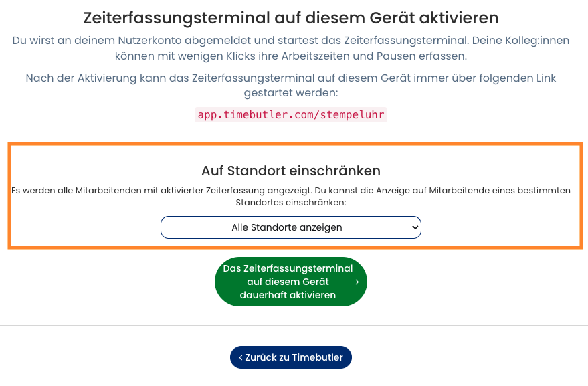This screenshot has height=386, width=588.
Task: Click "Das Zeiterfassungsterminal" text on green button
Action: point(288,268)
